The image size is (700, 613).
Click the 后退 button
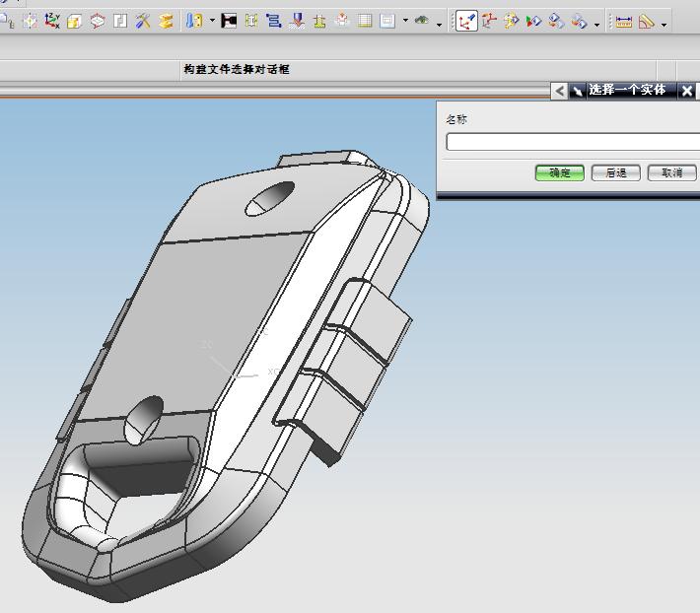point(616,172)
